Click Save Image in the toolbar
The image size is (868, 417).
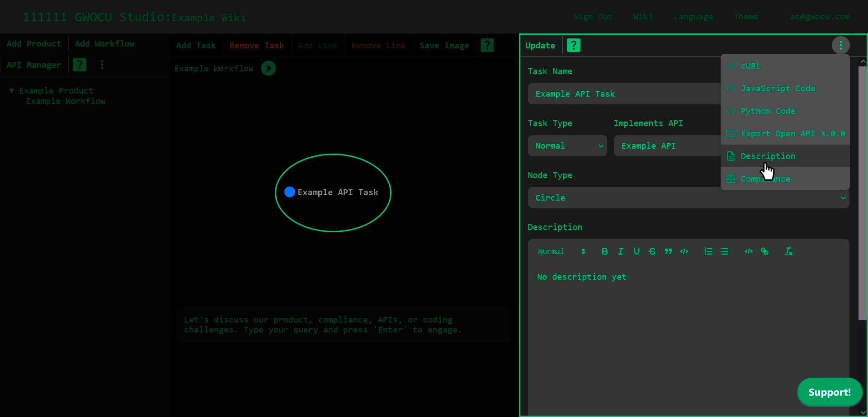[x=444, y=46]
